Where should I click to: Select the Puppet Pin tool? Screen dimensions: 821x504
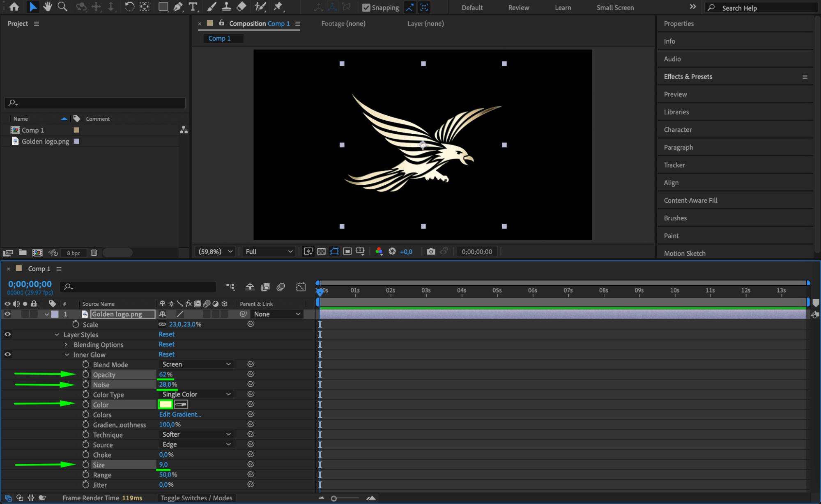coord(278,7)
